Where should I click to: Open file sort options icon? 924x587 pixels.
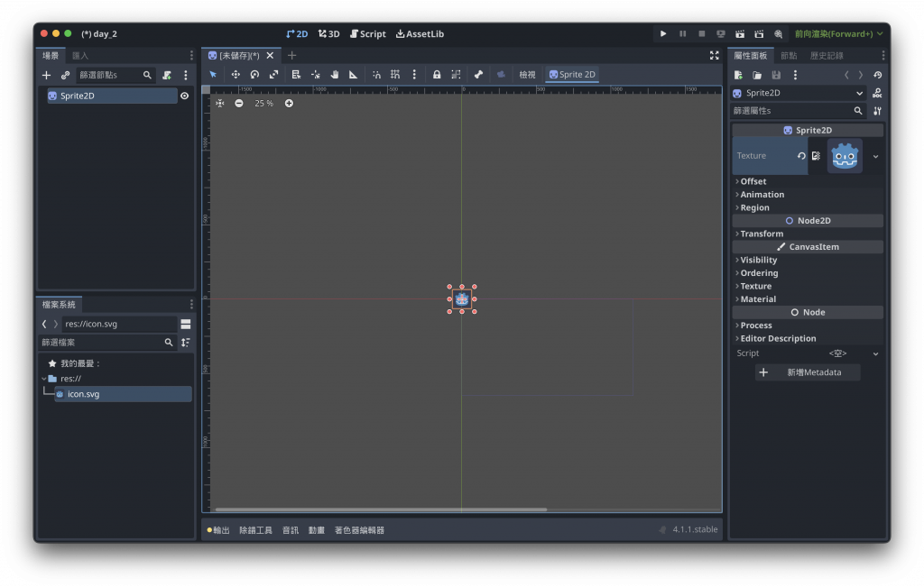pos(186,342)
